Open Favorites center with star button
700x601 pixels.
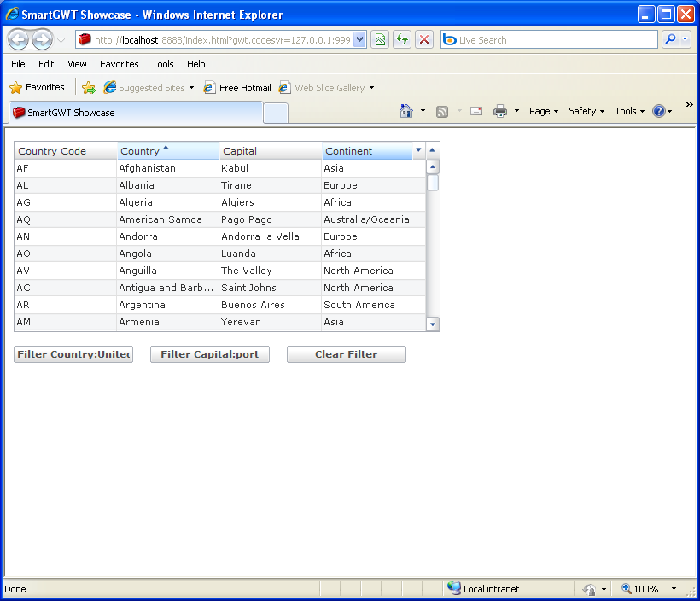coord(37,88)
